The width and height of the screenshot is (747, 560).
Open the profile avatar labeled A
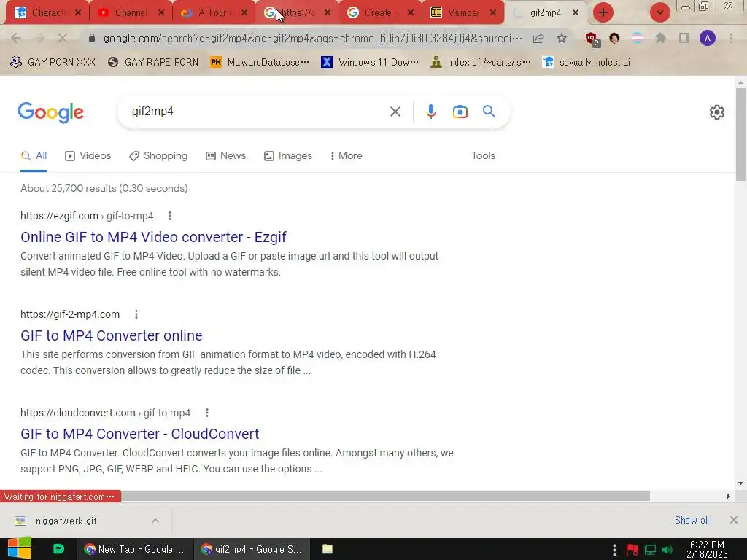point(708,38)
